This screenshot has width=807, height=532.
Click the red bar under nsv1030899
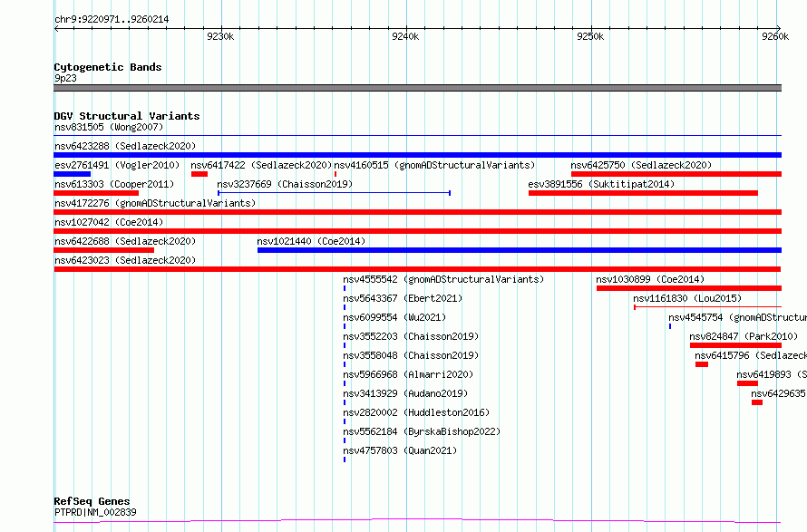click(689, 288)
